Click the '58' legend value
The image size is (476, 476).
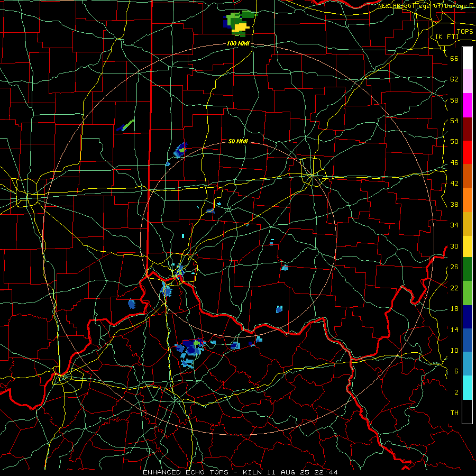click(454, 100)
